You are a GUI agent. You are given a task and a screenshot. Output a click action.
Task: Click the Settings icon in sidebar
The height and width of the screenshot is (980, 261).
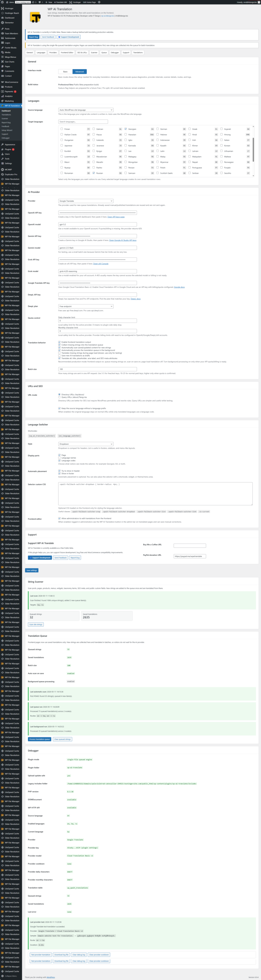[2, 163]
